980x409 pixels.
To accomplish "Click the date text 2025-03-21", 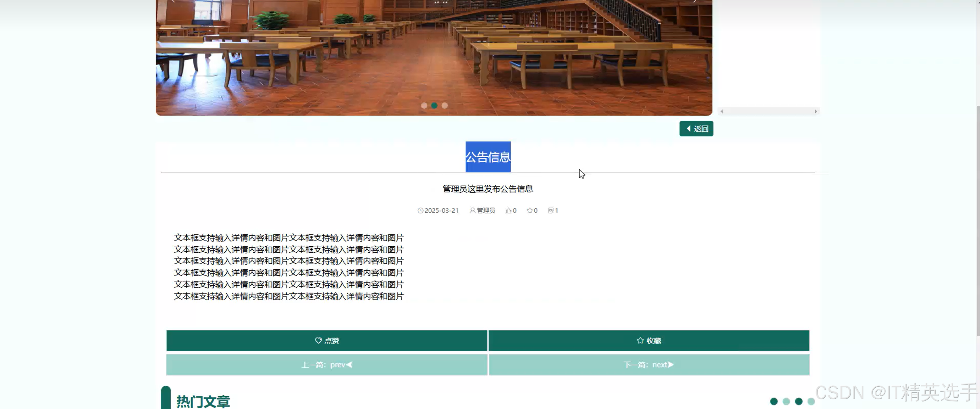I will coord(441,210).
